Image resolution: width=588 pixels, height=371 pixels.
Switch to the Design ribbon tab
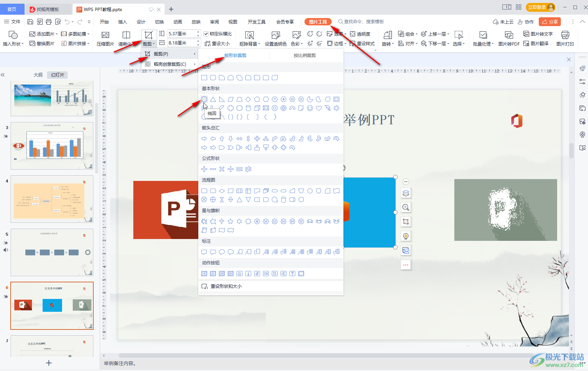(x=141, y=22)
